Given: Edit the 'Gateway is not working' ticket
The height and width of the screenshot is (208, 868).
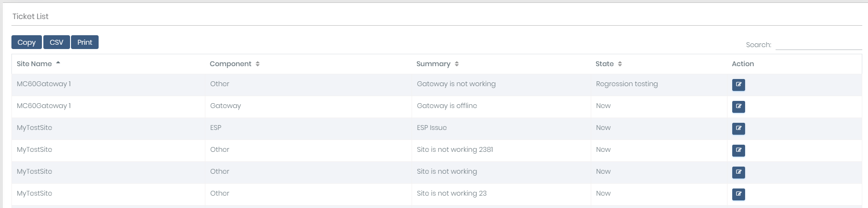Looking at the screenshot, I should (x=738, y=85).
